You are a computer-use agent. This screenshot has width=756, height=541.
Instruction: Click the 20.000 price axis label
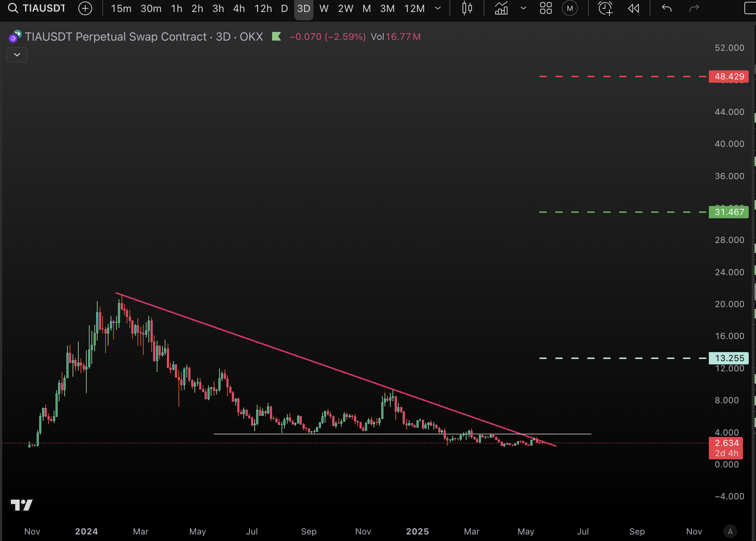point(730,304)
